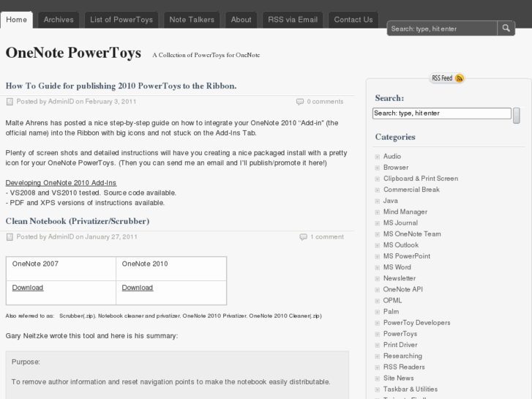
Task: Open List of PowerToys tab
Action: [x=121, y=20]
